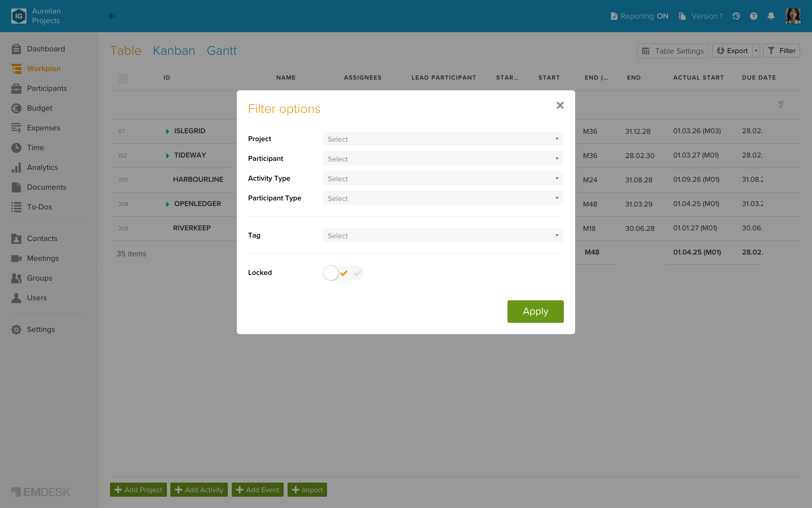Open the Tag select dropdown
Viewport: 812px width, 508px height.
[x=443, y=236]
